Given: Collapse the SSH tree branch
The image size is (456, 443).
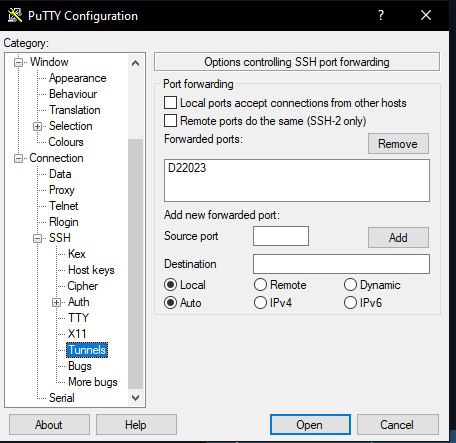Looking at the screenshot, I should click(37, 238).
